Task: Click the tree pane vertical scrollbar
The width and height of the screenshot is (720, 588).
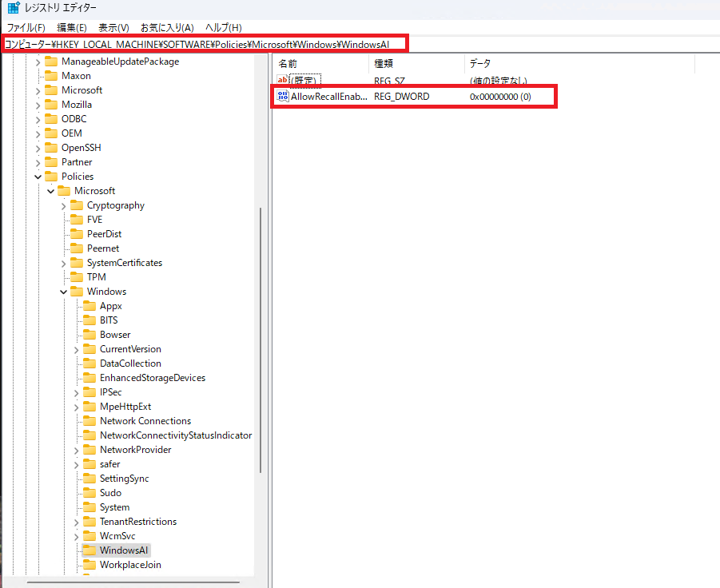Action: (x=261, y=340)
